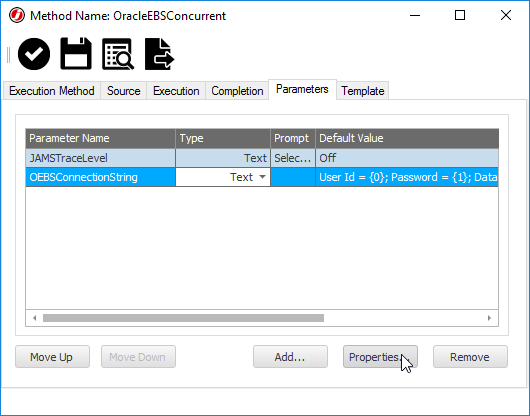Click the checkmark Save and Close icon
This screenshot has height=416, width=530.
[34, 54]
